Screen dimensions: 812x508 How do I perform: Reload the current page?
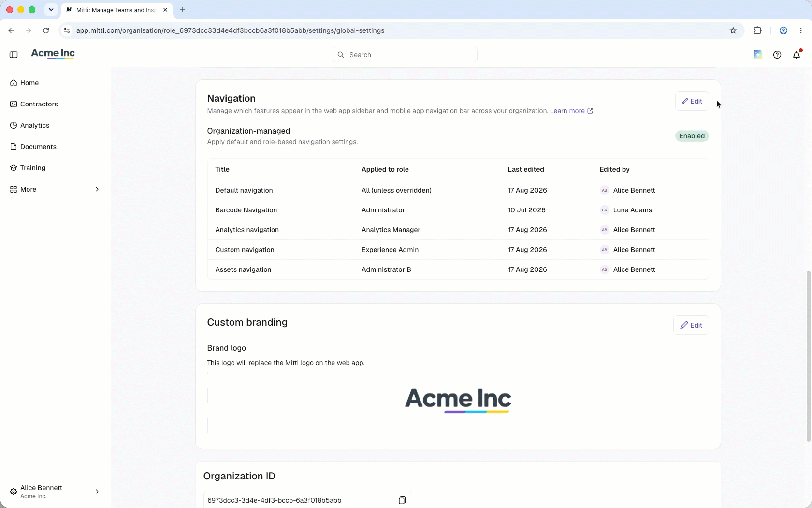[46, 30]
